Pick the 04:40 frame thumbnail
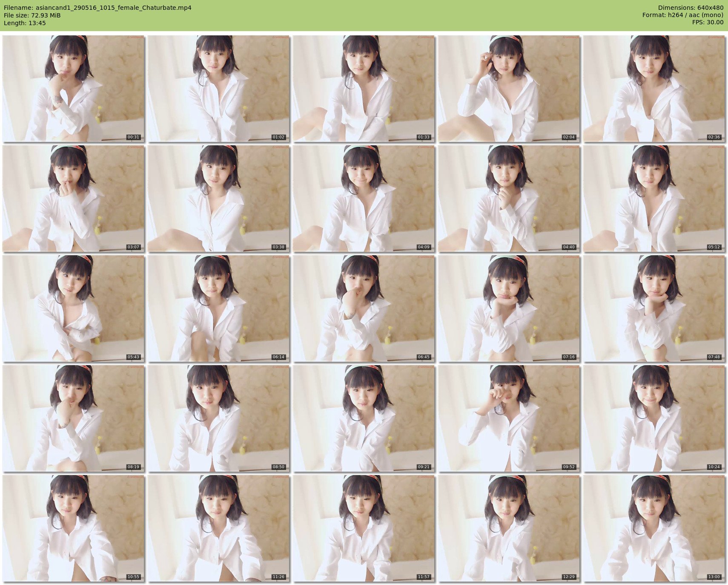Image resolution: width=728 pixels, height=585 pixels. click(x=509, y=198)
